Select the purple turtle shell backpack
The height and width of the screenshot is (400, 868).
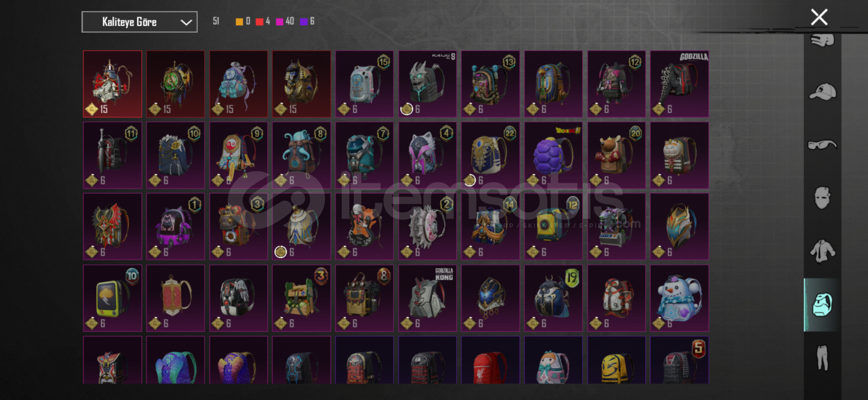pos(553,155)
